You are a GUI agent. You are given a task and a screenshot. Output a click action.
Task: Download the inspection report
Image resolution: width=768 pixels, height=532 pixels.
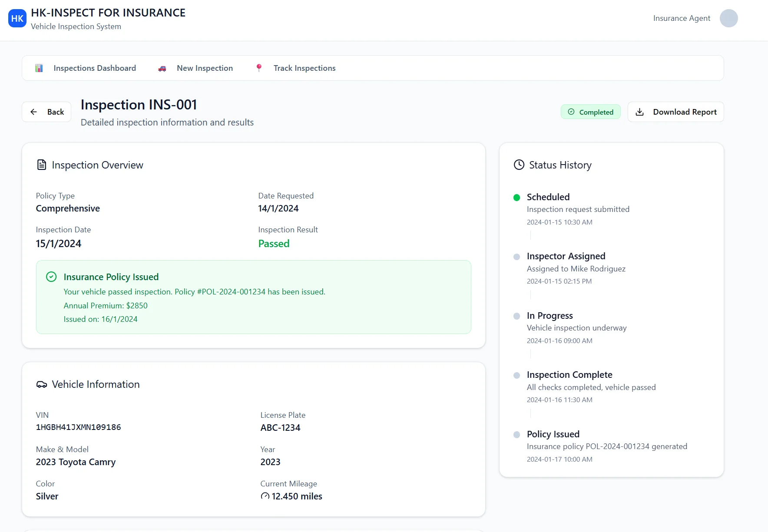(675, 112)
